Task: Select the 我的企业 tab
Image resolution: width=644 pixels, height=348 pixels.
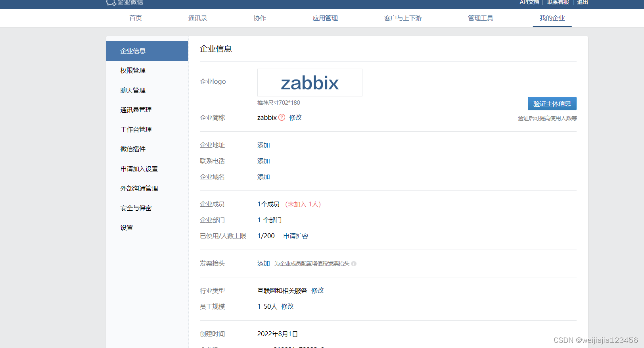Action: [x=552, y=18]
